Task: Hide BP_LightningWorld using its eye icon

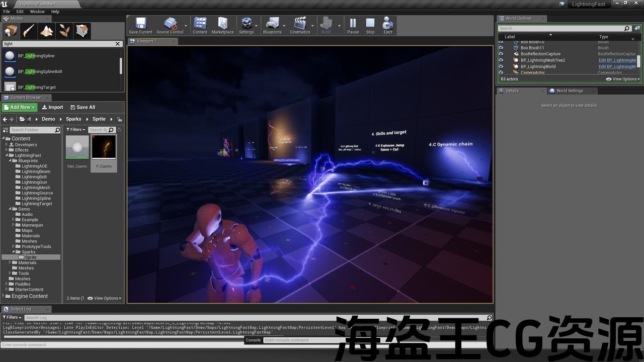Action: pyautogui.click(x=501, y=66)
